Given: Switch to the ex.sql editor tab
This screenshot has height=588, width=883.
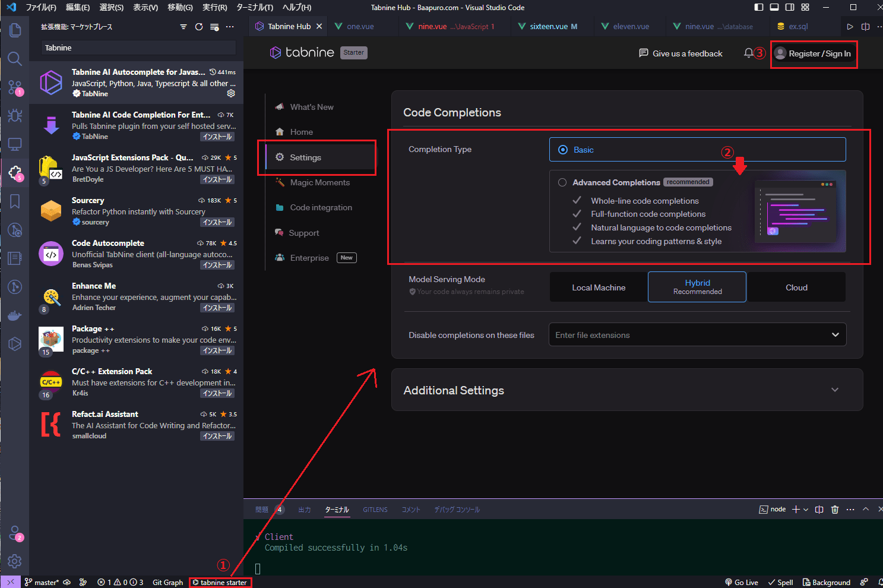Looking at the screenshot, I should coord(798,26).
